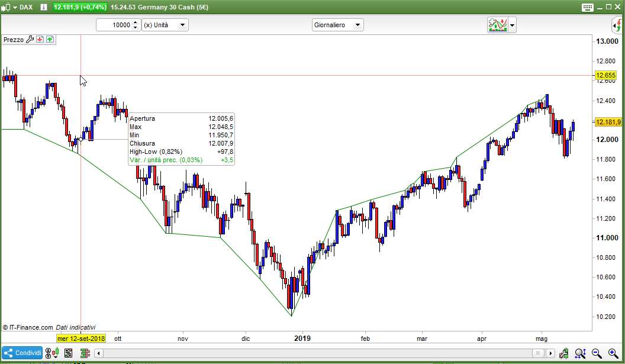625x364 pixels.
Task: Click the green price change 12.181,9 (+0,74%)
Action: pyautogui.click(x=80, y=7)
